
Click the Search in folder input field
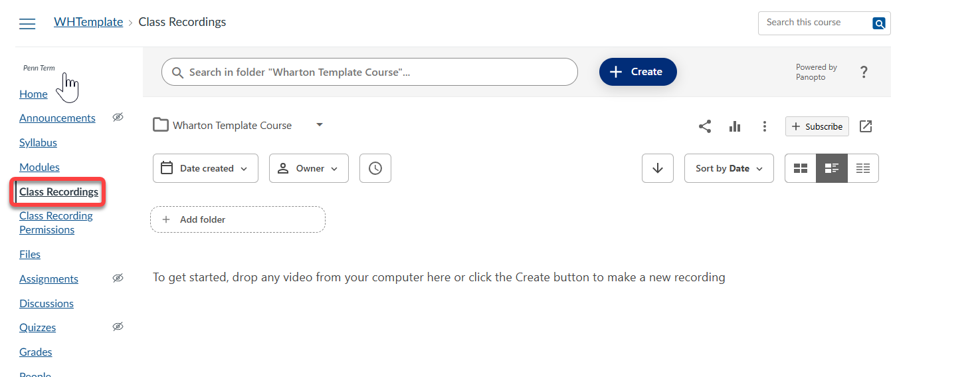pos(369,72)
